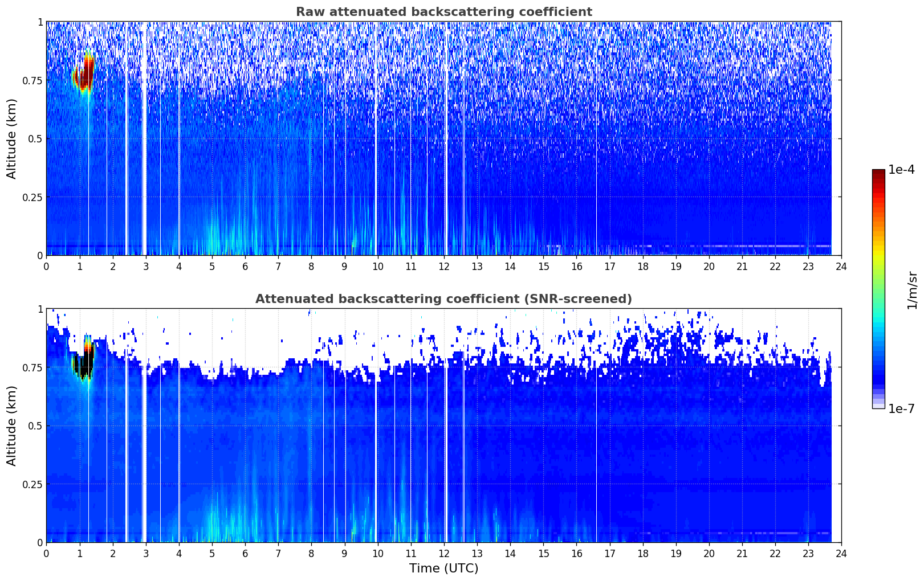Click the "1e-7" colorbar minimum label

[901, 409]
